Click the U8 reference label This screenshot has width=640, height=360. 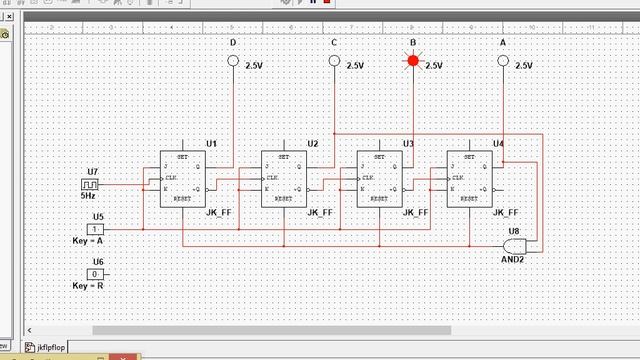pos(514,231)
